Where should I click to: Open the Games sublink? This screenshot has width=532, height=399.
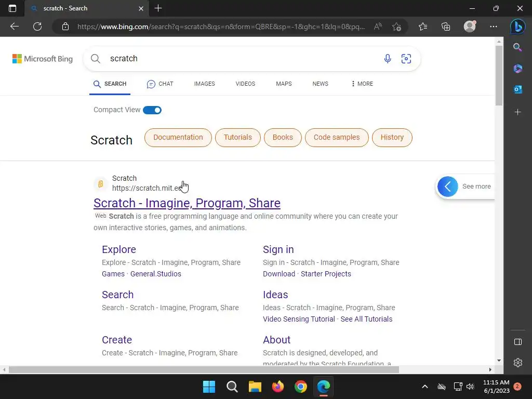click(113, 274)
